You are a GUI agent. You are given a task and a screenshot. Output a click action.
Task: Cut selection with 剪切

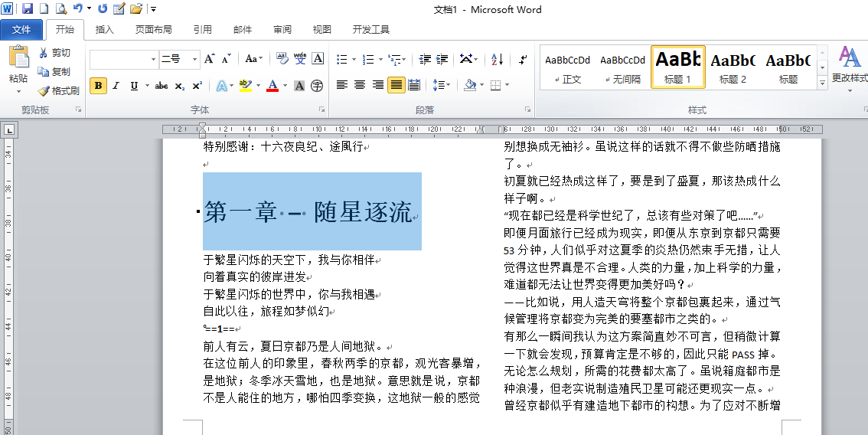tap(54, 53)
